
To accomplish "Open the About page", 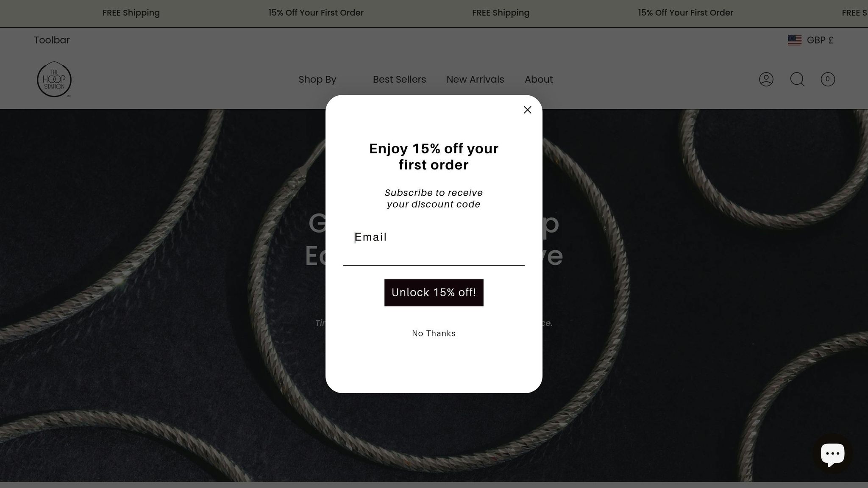I will pyautogui.click(x=539, y=79).
